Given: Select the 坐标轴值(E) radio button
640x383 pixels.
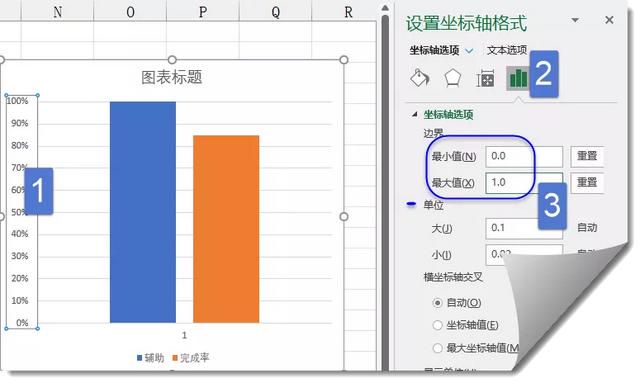Looking at the screenshot, I should pyautogui.click(x=437, y=325).
